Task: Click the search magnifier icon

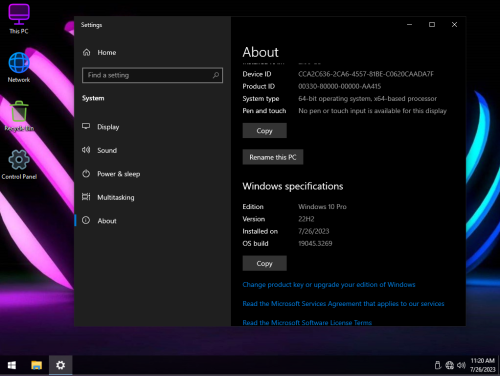Action: (216, 75)
